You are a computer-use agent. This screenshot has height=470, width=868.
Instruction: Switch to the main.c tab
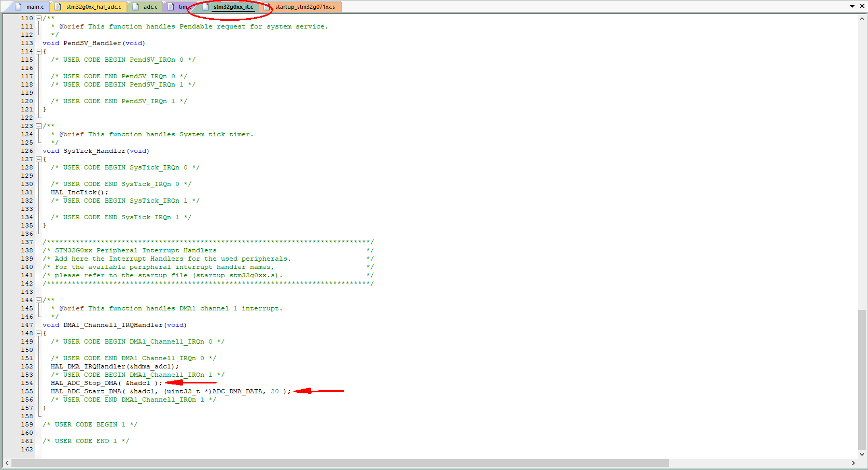(30, 7)
